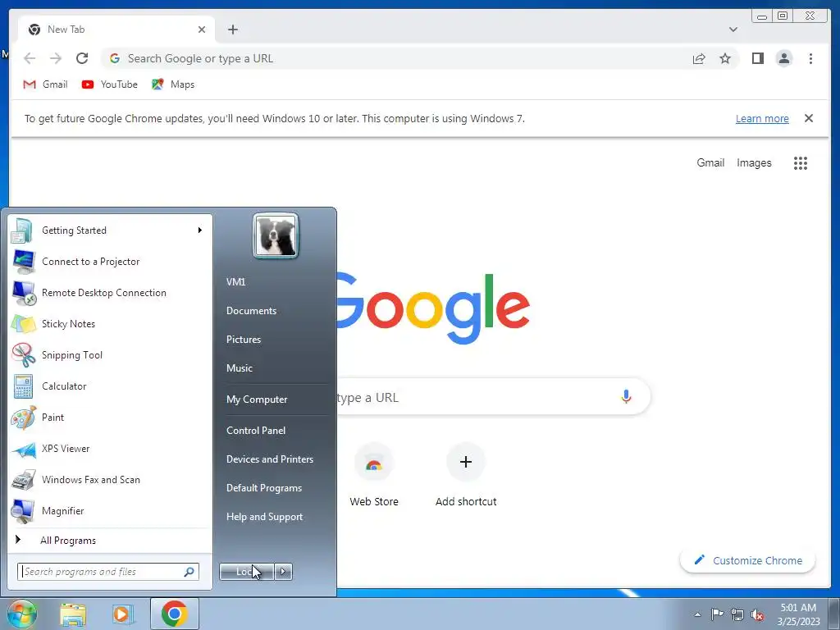The image size is (840, 630).
Task: Click the Learn more link
Action: point(762,118)
